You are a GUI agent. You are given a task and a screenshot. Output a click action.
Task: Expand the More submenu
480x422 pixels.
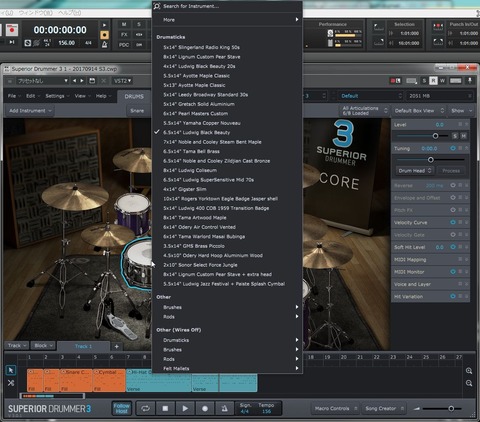[x=227, y=20]
